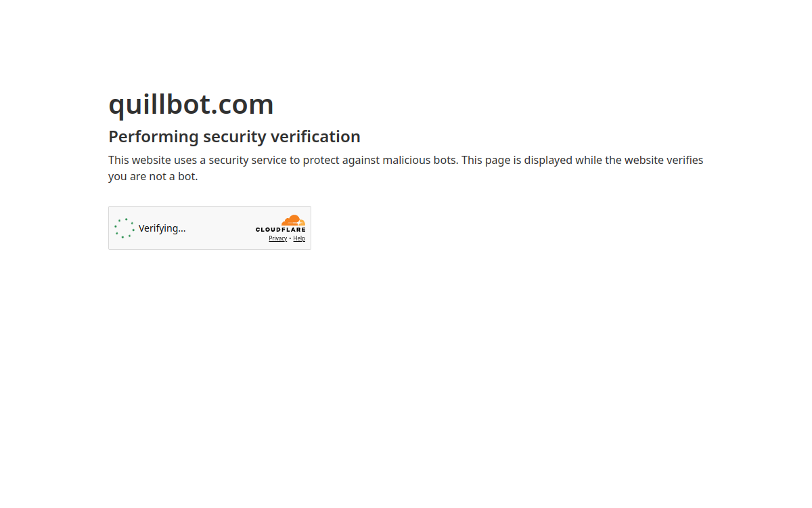Click the words "website verifies" ending first line
The image size is (812, 508).
664,160
